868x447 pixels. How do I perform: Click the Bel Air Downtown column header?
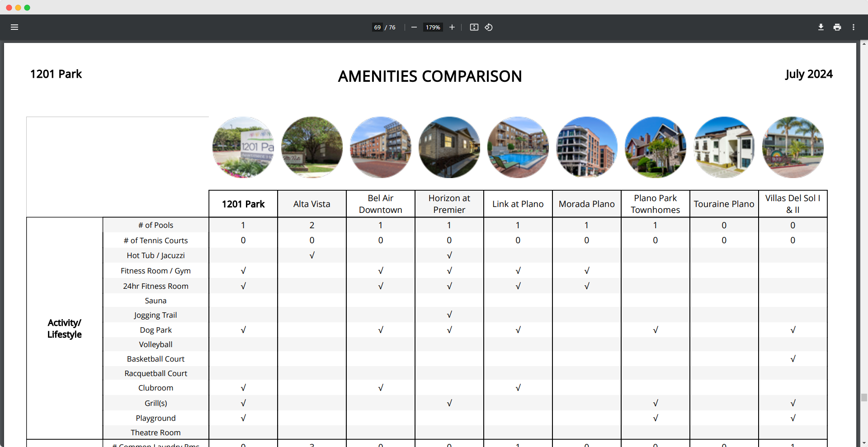381,204
